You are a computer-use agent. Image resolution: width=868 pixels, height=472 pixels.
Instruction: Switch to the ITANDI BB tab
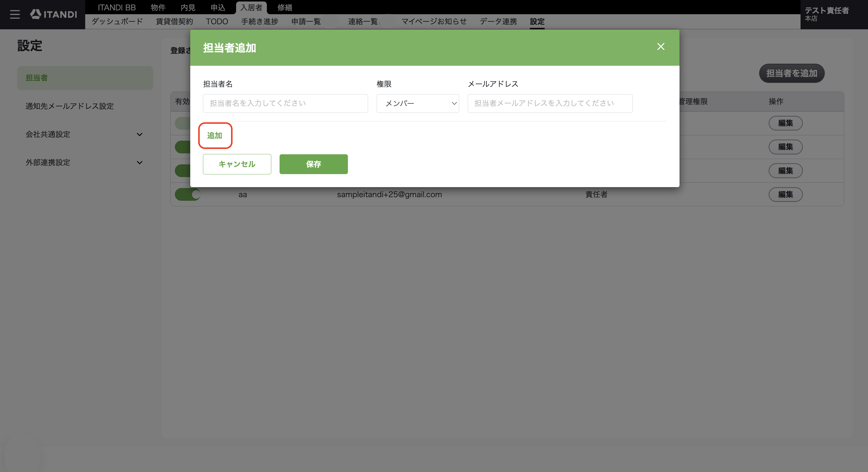coord(117,7)
